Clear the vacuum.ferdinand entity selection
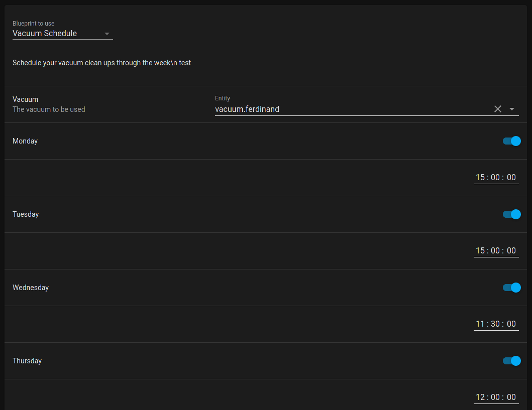Image resolution: width=532 pixels, height=410 pixels. point(497,109)
